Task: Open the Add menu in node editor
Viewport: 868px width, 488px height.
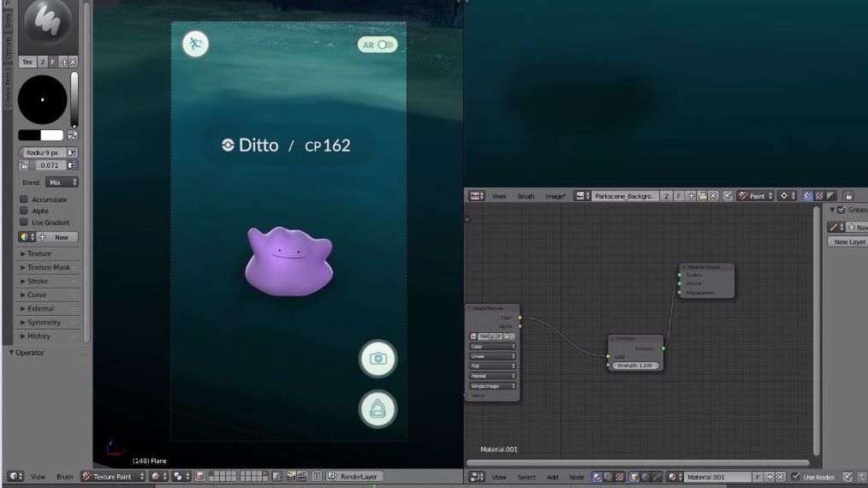Action: (x=553, y=477)
